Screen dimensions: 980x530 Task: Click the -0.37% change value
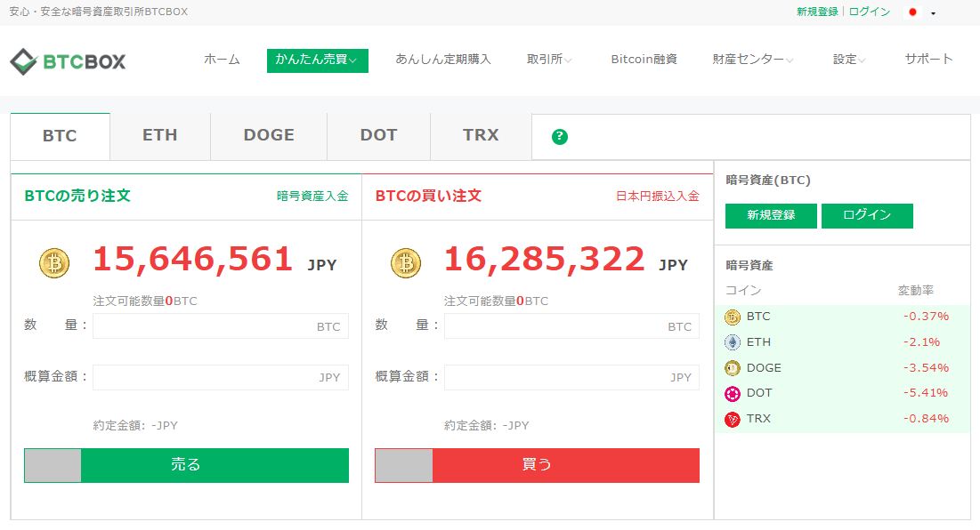point(926,317)
